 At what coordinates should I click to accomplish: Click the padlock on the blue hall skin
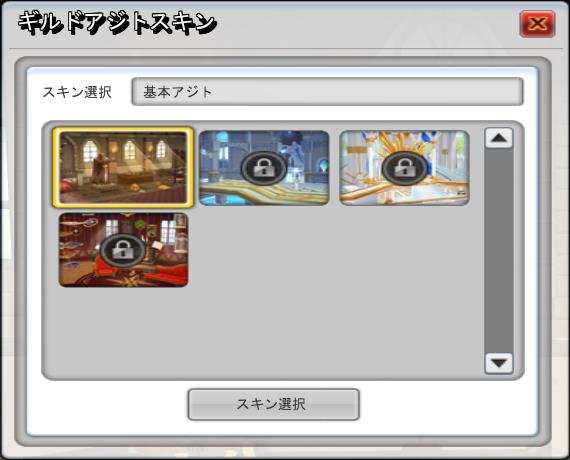point(264,168)
